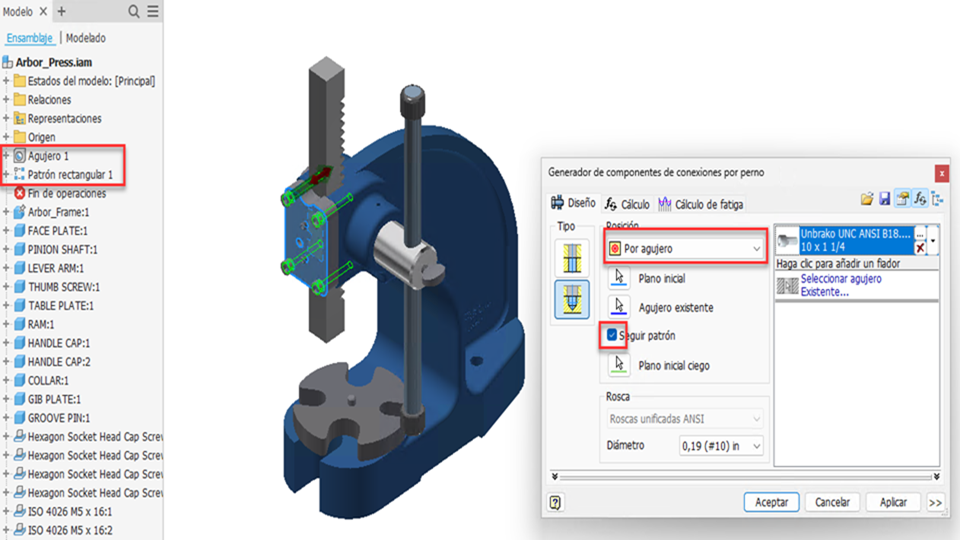Open the Modelo panel hamburger menu
The height and width of the screenshot is (540, 960).
point(153,12)
